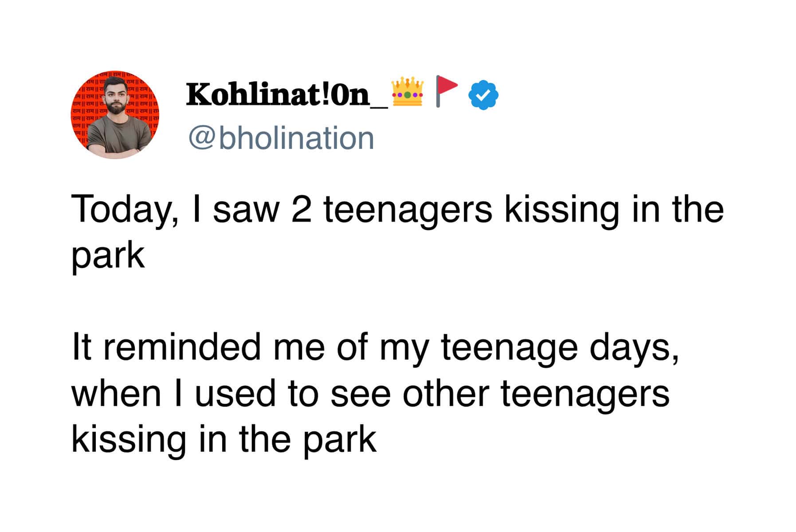Click the final words "the park"
Viewport: 796px width, 532px height.
click(x=308, y=439)
